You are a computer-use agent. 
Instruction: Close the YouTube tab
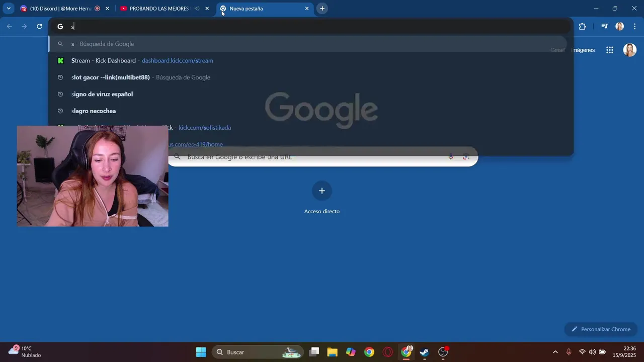point(207,9)
